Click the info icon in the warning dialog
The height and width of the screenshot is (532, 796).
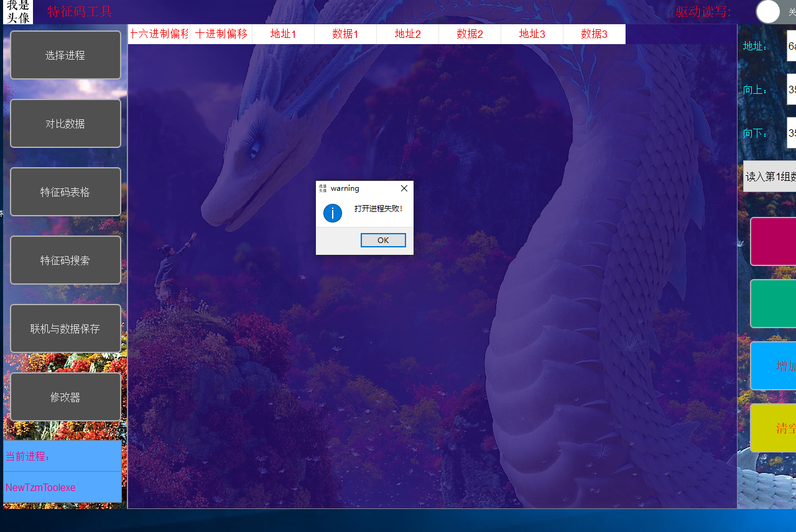point(333,213)
